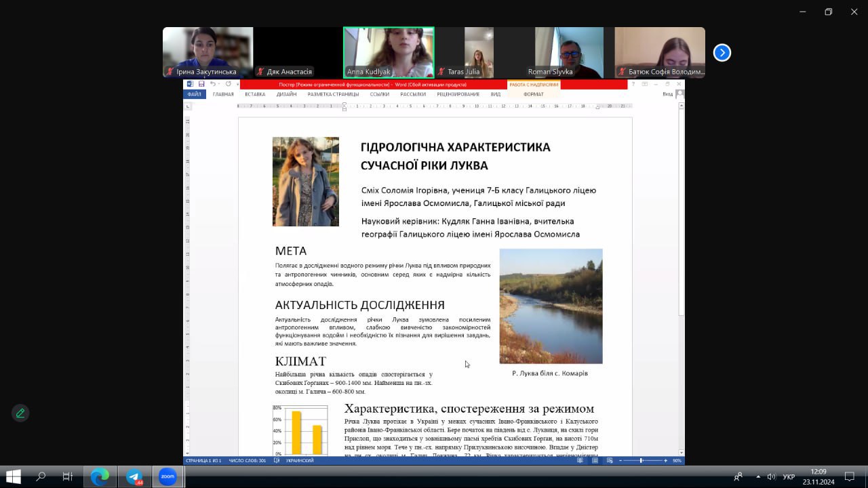Open the ФАЙЛ menu tab

pos(194,94)
